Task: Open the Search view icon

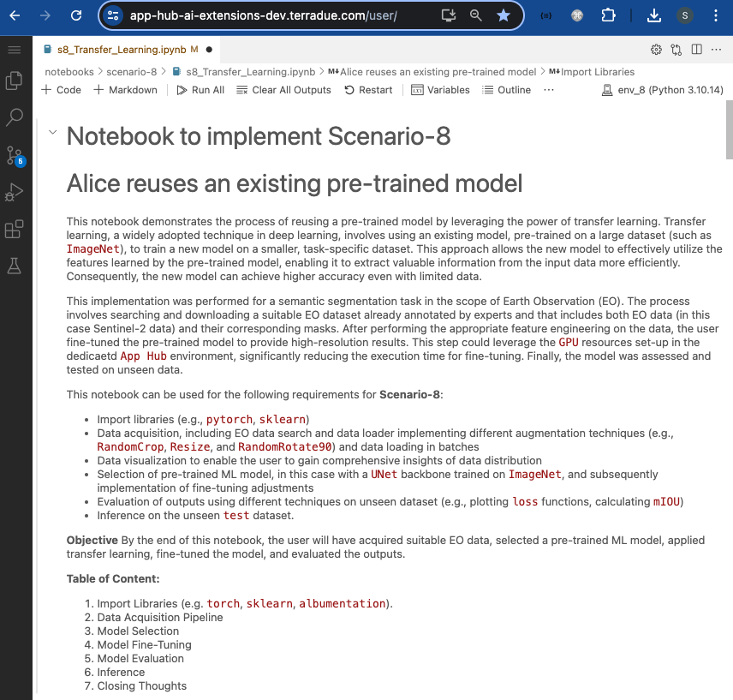Action: coord(14,117)
